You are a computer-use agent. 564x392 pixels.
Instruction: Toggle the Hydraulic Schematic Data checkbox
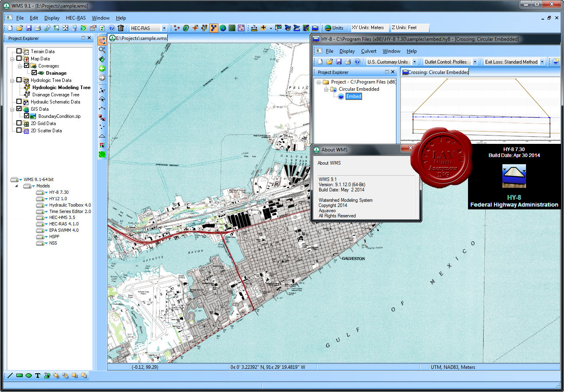click(x=19, y=101)
